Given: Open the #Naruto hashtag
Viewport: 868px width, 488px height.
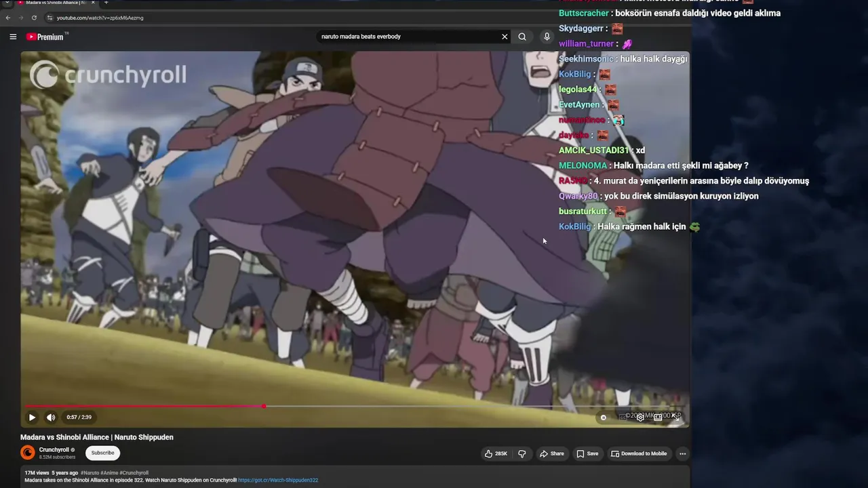Looking at the screenshot, I should [x=90, y=472].
